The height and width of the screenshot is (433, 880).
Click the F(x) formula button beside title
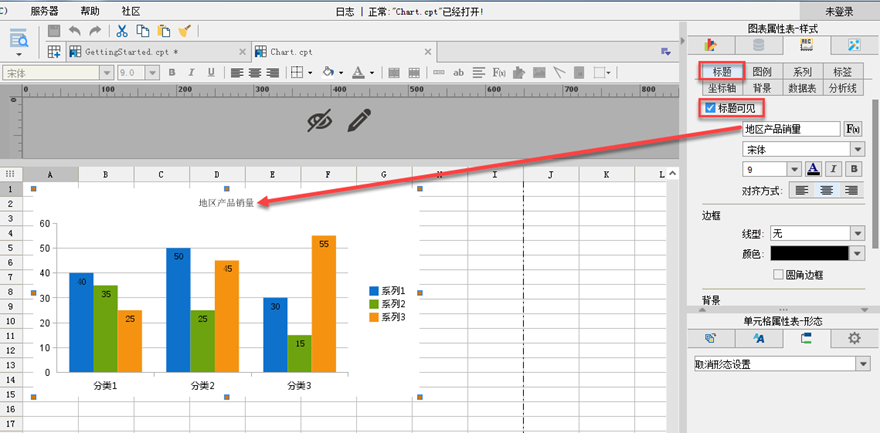coord(853,128)
